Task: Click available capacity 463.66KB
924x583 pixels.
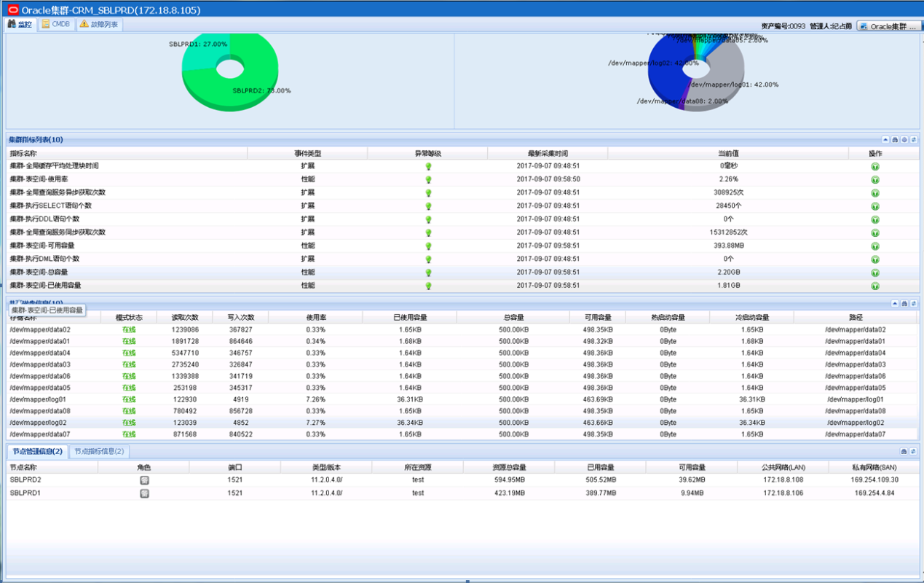Action: point(598,423)
